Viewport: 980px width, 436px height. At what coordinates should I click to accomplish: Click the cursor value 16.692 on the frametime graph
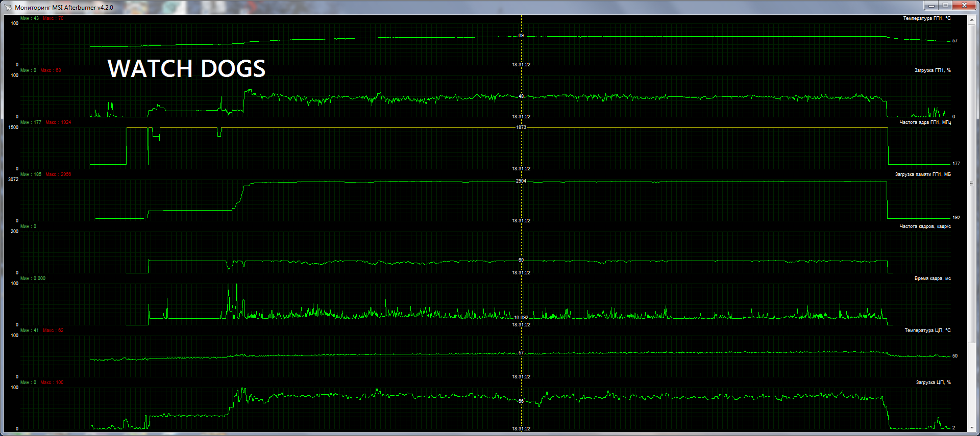[x=521, y=317]
